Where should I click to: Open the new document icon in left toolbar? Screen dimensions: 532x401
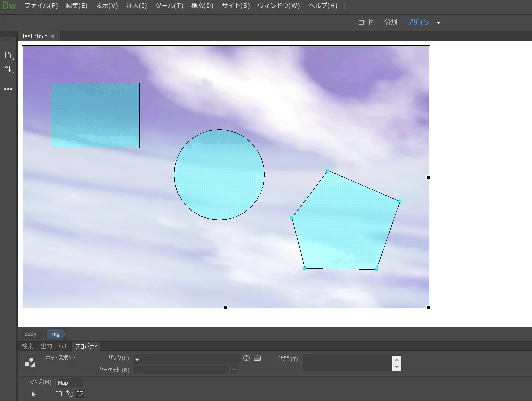(8, 55)
